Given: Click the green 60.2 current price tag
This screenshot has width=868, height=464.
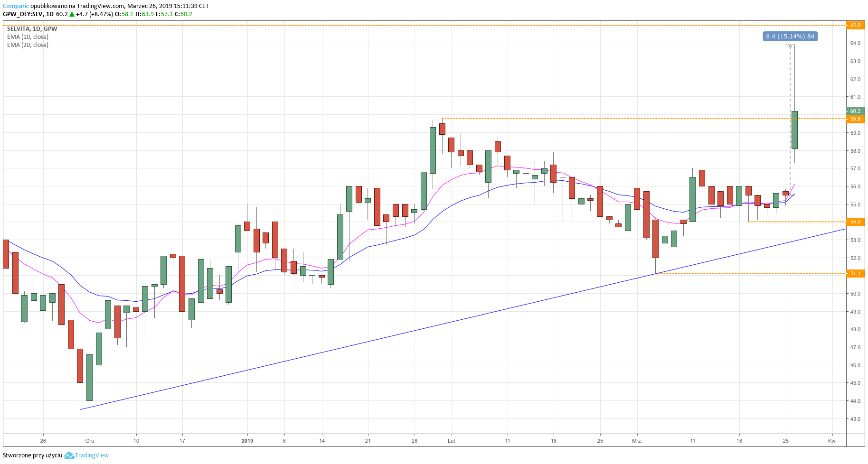Looking at the screenshot, I should coord(855,111).
